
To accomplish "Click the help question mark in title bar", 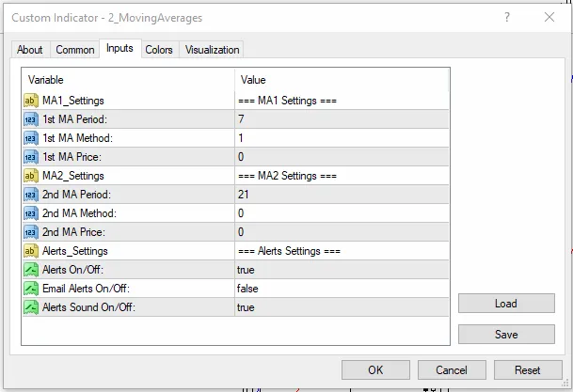I will [x=507, y=17].
